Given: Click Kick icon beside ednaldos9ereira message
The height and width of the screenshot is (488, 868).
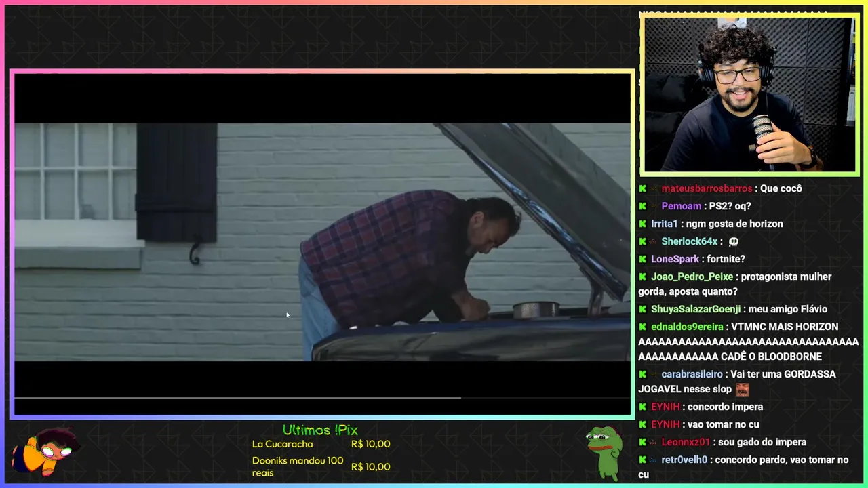Looking at the screenshot, I should click(x=642, y=327).
